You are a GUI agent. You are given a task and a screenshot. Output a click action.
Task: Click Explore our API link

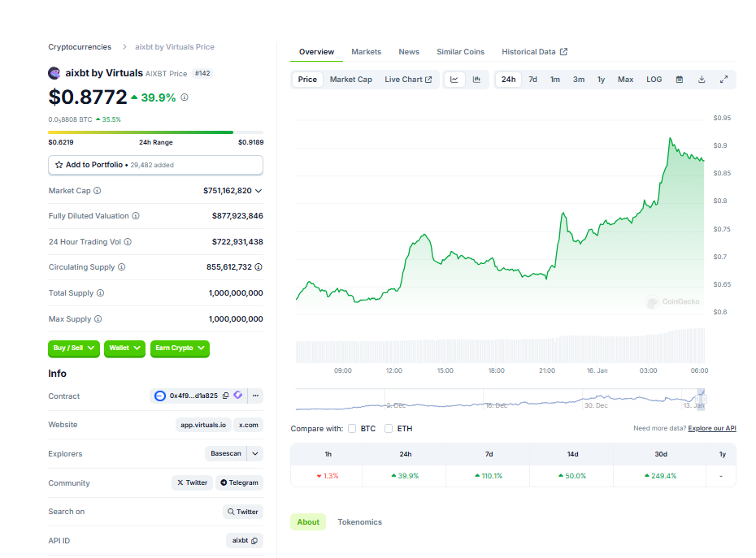pyautogui.click(x=712, y=428)
